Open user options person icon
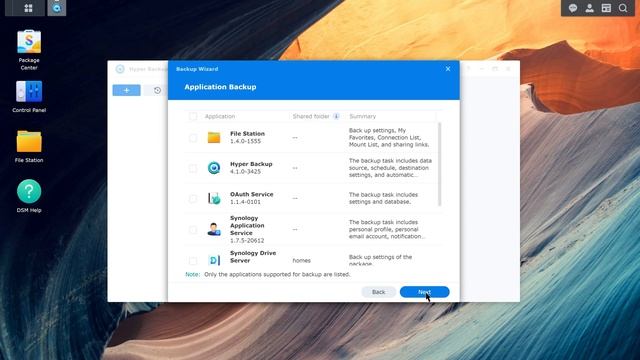Image resolution: width=640 pixels, height=360 pixels. [x=589, y=8]
